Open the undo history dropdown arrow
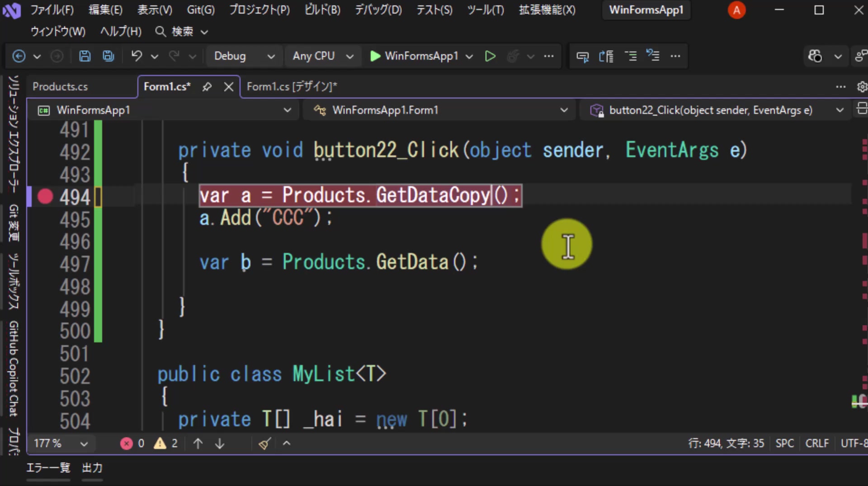Image resolution: width=868 pixels, height=486 pixels. [155, 56]
